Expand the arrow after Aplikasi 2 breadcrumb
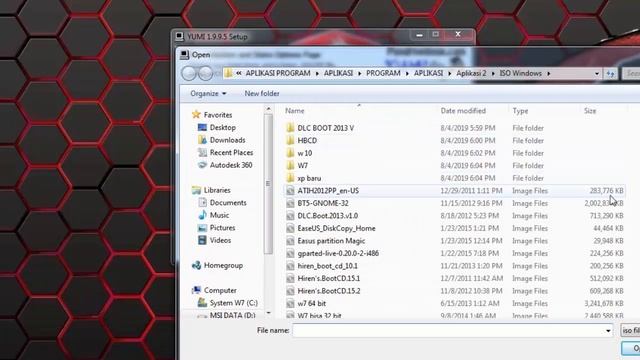 pos(493,73)
